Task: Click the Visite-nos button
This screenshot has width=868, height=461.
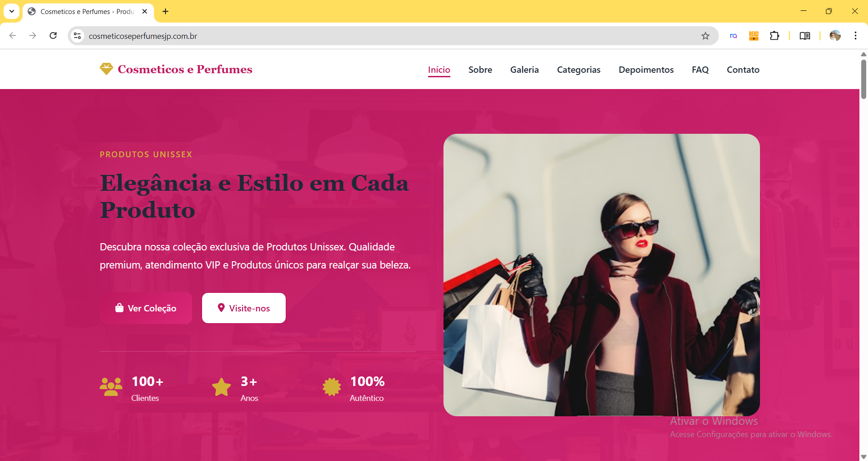Action: tap(244, 308)
